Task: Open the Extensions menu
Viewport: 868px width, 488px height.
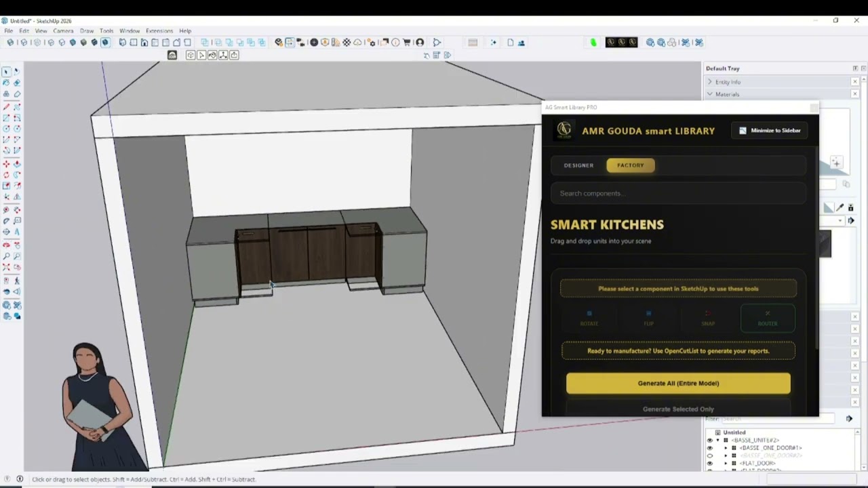Action: pyautogui.click(x=159, y=30)
